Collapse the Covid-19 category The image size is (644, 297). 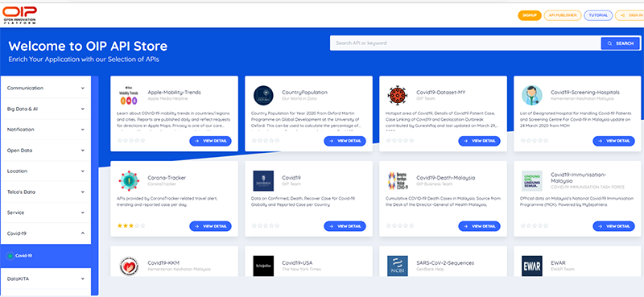(46, 233)
